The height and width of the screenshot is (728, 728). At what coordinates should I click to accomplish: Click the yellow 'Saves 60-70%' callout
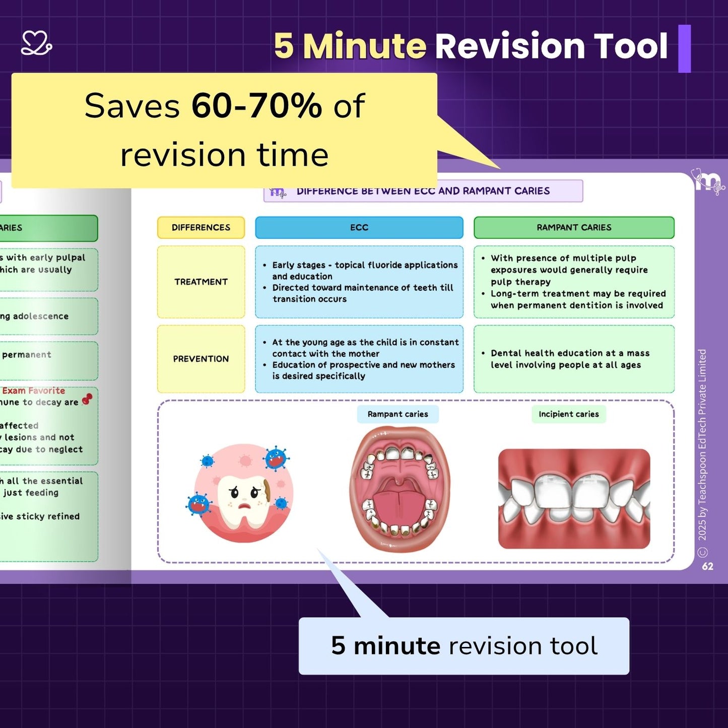(224, 130)
